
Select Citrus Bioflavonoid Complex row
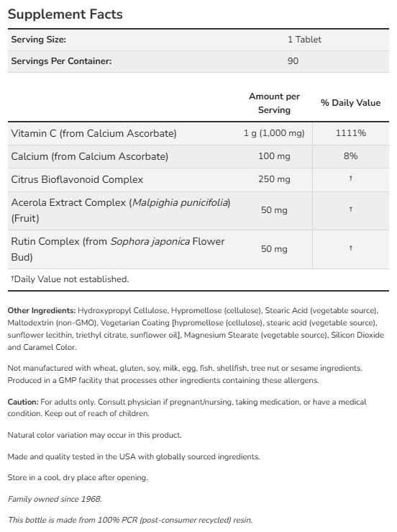tap(198, 179)
